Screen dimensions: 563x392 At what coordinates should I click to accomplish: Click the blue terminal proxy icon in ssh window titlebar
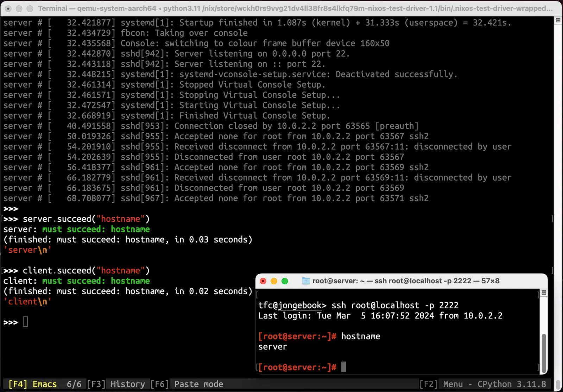tap(305, 281)
